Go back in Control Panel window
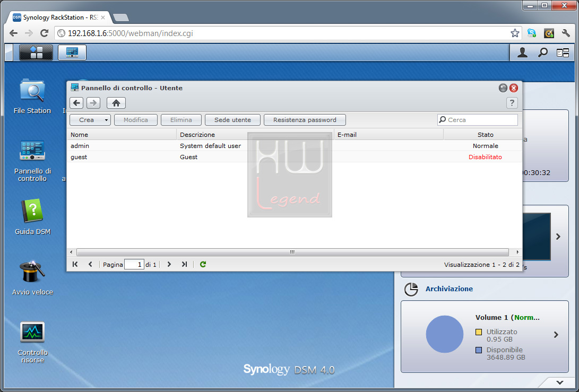 (76, 103)
